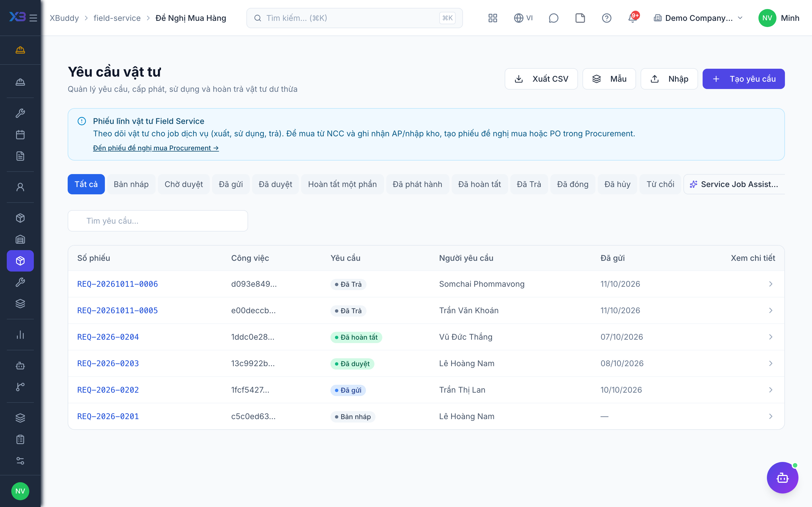Image resolution: width=812 pixels, height=507 pixels.
Task: Click the floating AI robot assistant button
Action: [x=782, y=477]
